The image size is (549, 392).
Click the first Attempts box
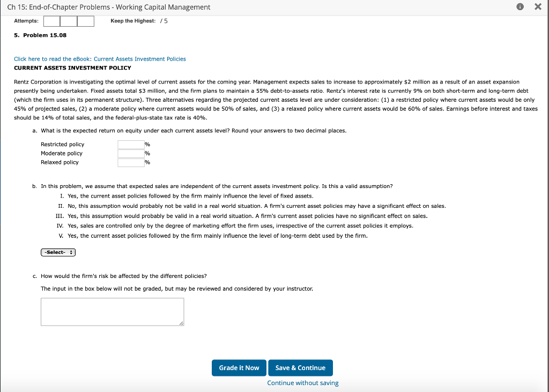pyautogui.click(x=51, y=21)
